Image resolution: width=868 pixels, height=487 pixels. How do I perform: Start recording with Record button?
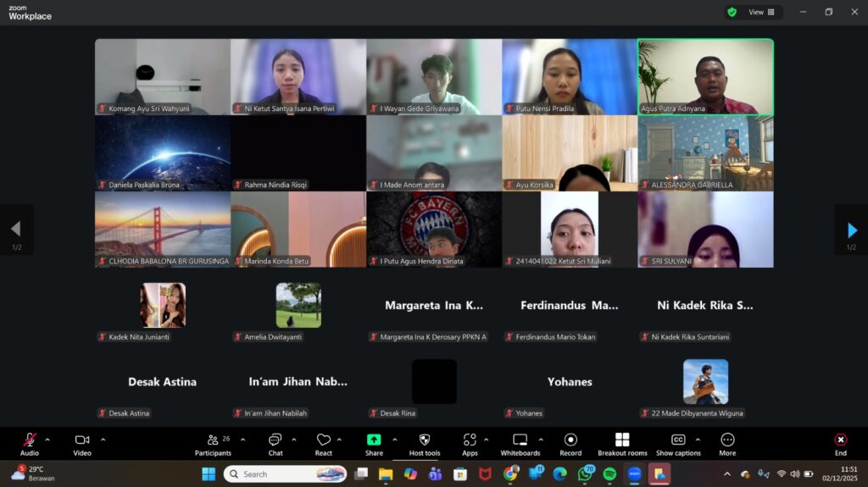pyautogui.click(x=570, y=444)
